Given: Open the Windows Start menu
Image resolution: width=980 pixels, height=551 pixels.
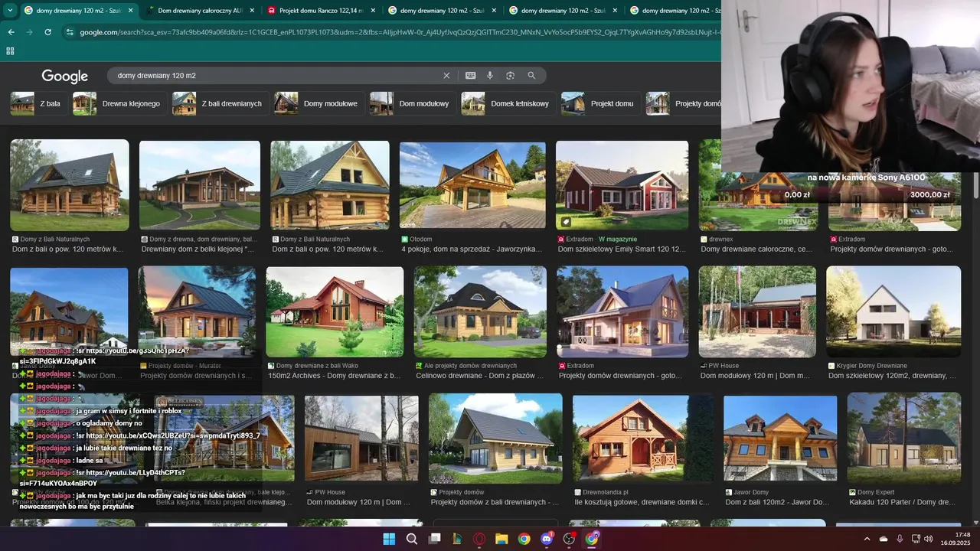Looking at the screenshot, I should point(389,539).
